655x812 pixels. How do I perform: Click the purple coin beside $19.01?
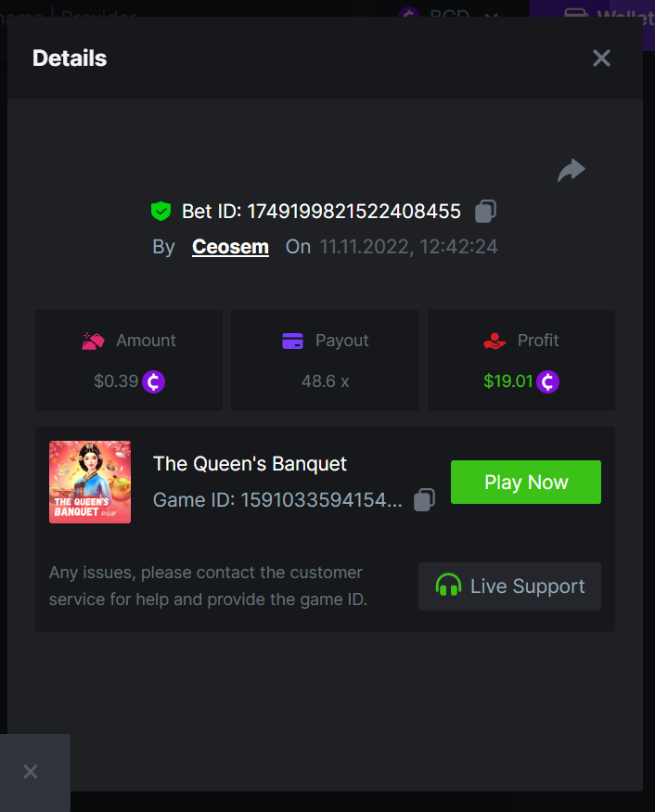click(x=549, y=381)
